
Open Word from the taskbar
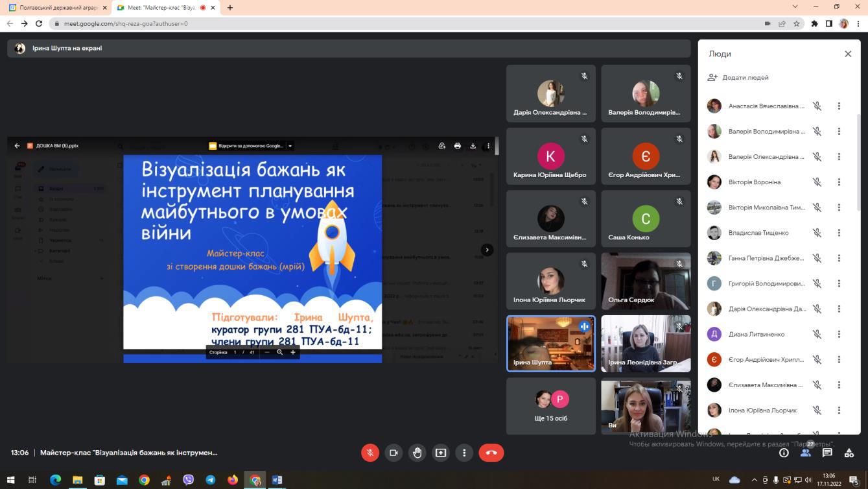click(277, 480)
